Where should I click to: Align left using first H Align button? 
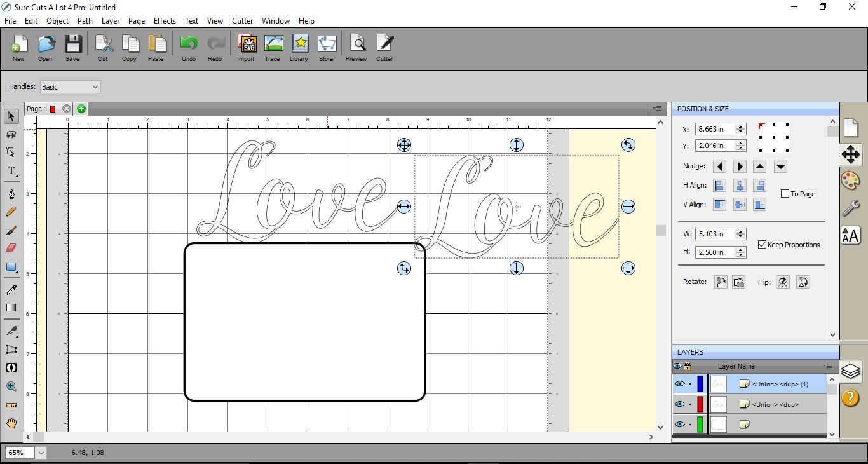point(719,186)
